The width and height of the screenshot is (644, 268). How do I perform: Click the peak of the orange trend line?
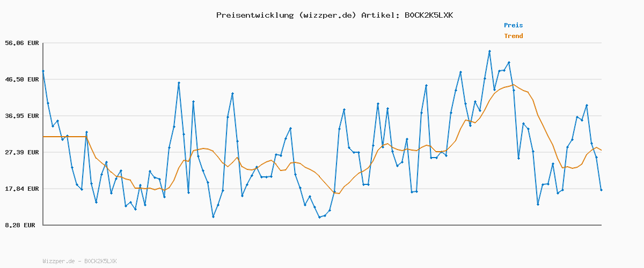(x=513, y=85)
